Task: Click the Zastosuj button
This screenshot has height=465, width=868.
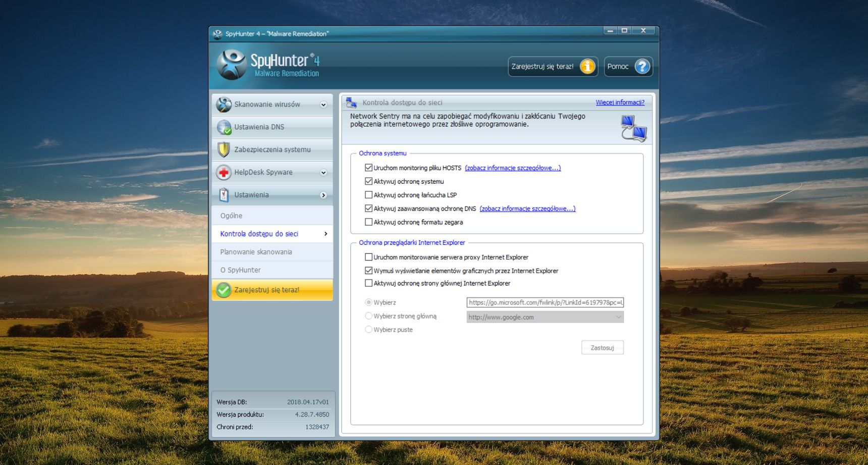Action: pyautogui.click(x=603, y=348)
